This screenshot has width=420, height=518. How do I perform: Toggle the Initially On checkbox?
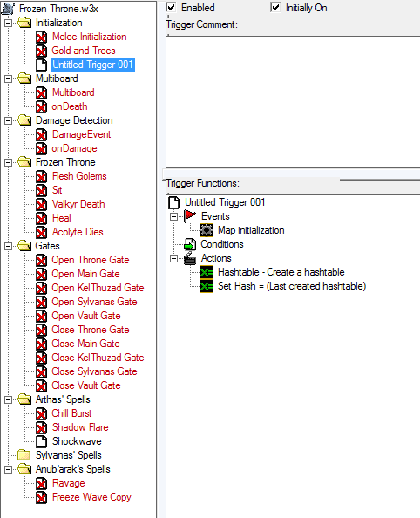click(275, 7)
